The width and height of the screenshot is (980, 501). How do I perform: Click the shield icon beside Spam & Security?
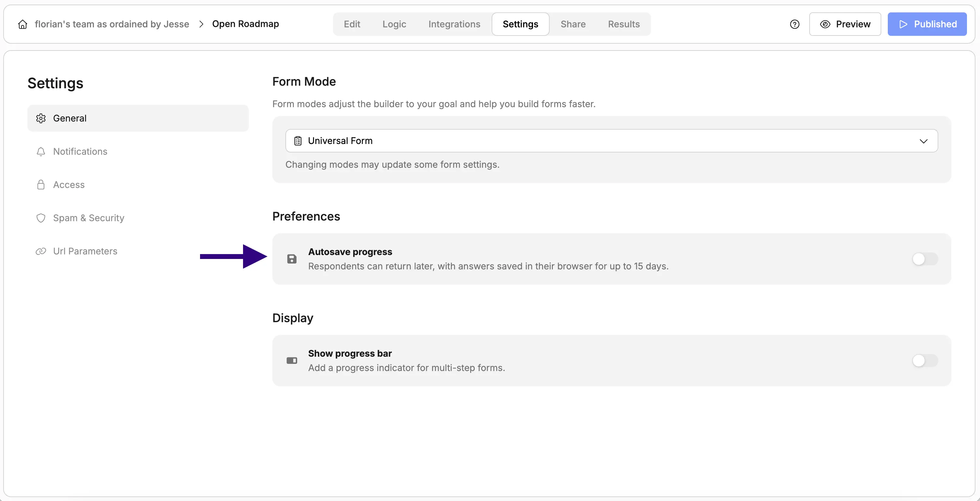[41, 218]
